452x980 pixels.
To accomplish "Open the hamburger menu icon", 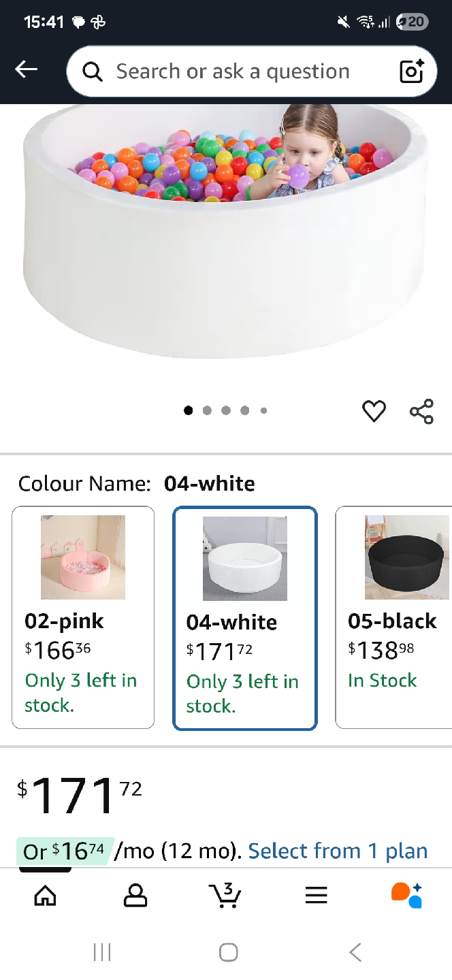I will [x=316, y=896].
